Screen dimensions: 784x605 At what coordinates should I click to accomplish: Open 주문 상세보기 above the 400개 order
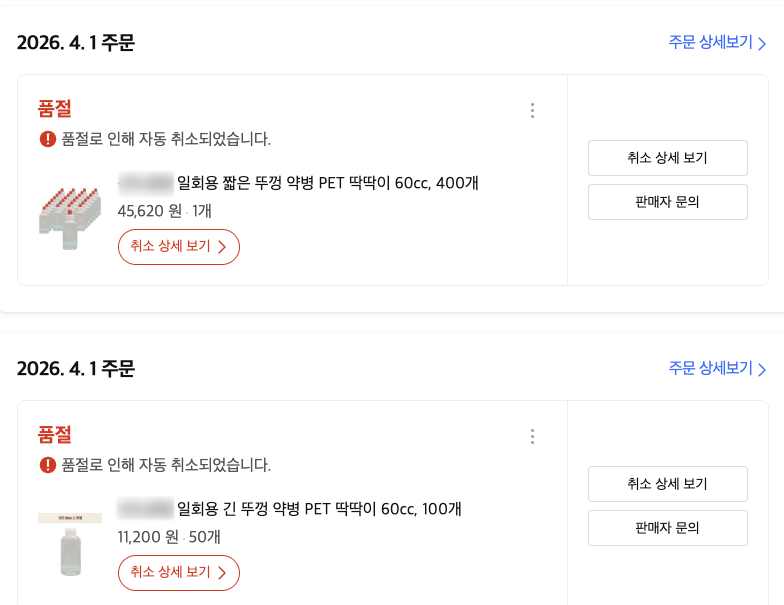(717, 43)
